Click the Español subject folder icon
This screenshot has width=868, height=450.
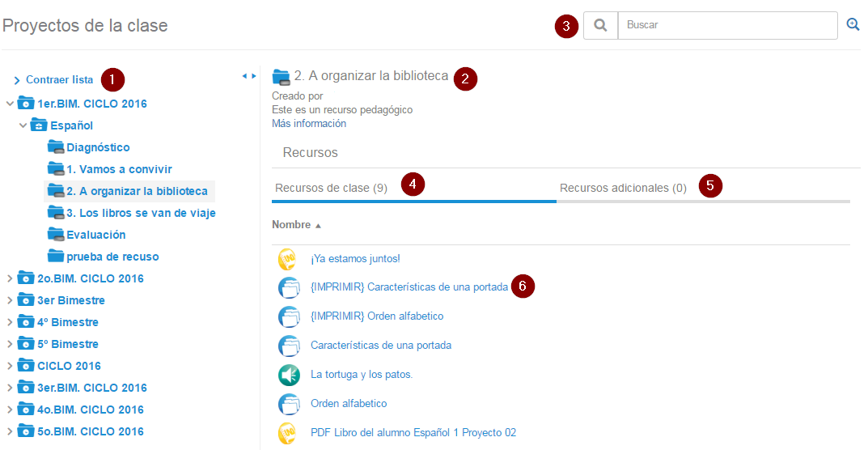click(x=38, y=125)
